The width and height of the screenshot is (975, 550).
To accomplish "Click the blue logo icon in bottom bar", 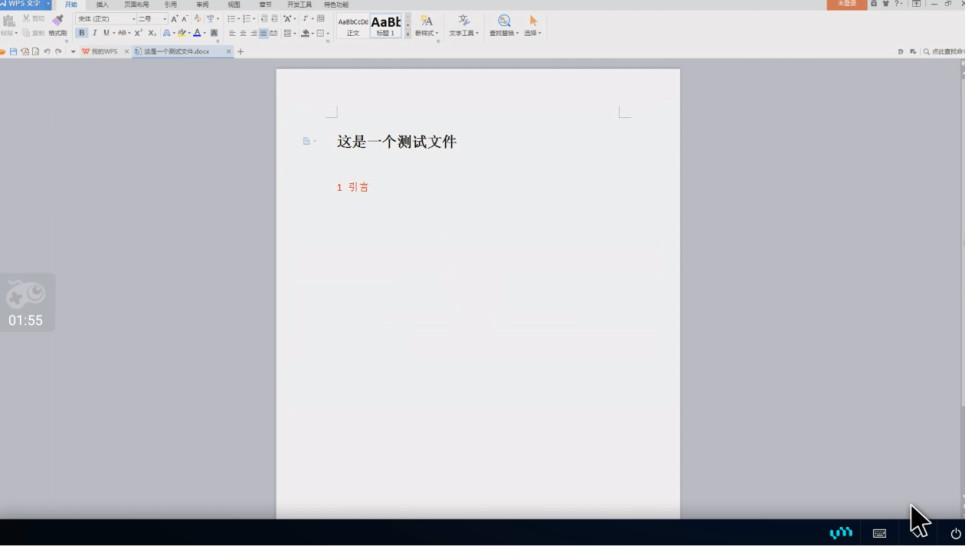I will pyautogui.click(x=841, y=533).
